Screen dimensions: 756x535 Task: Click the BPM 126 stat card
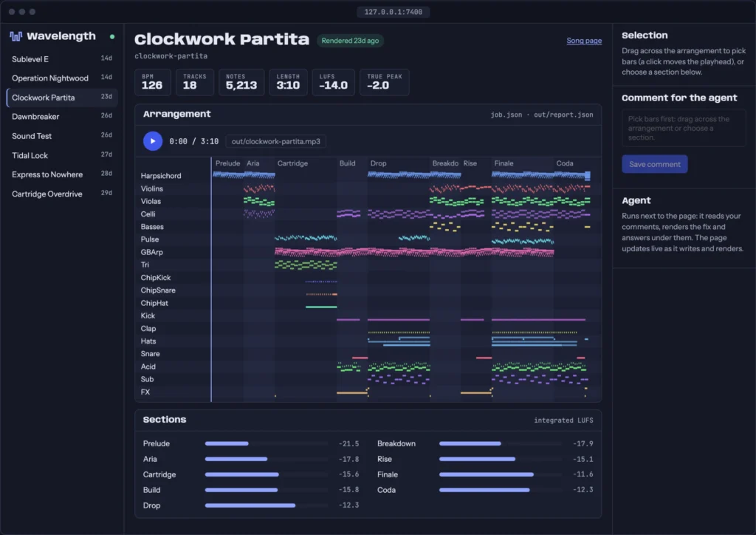tap(152, 82)
